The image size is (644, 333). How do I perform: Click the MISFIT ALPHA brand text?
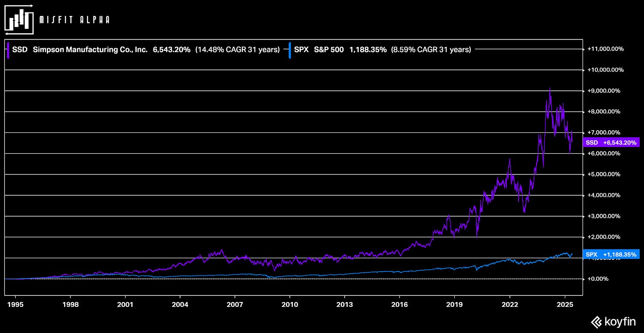[x=74, y=20]
